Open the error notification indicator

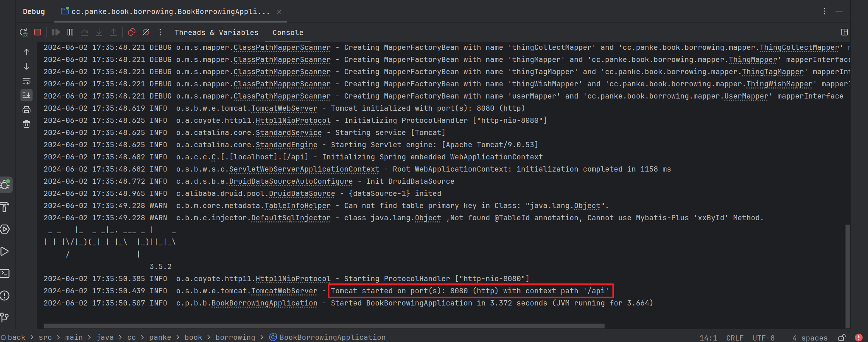858,338
